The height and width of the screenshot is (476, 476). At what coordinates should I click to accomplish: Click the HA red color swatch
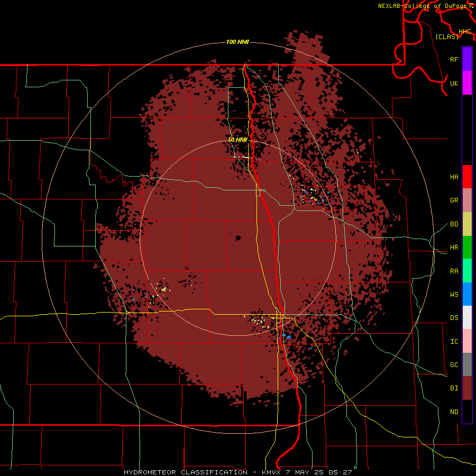click(467, 177)
